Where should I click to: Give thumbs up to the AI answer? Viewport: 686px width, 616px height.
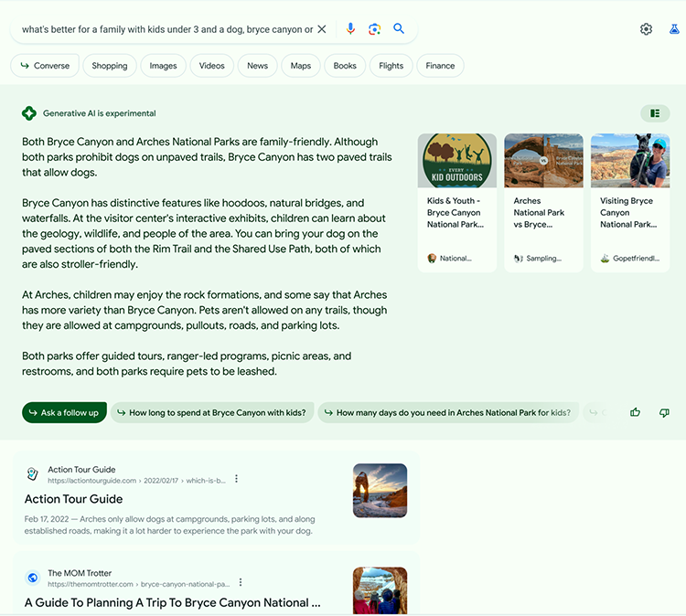[636, 412]
